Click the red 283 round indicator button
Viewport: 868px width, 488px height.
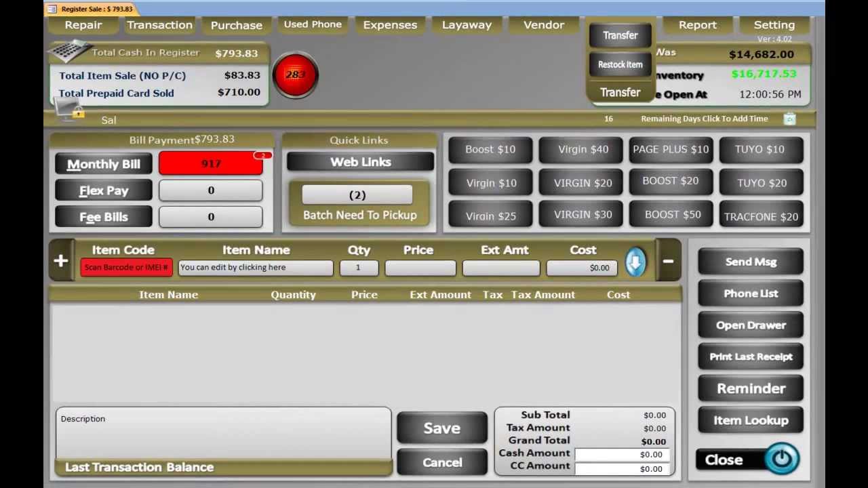[x=295, y=75]
